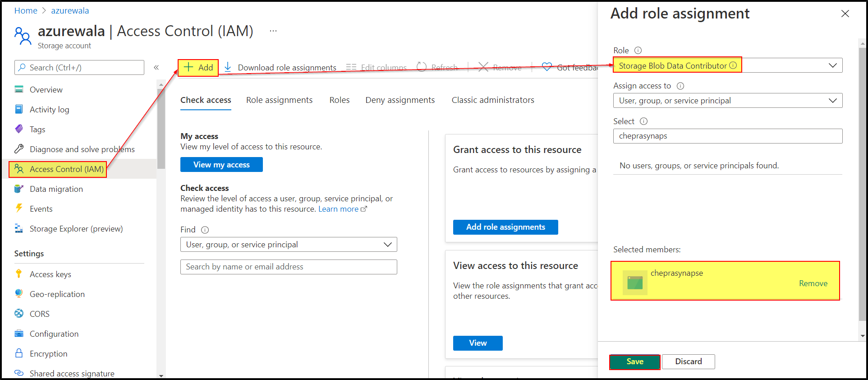This screenshot has width=868, height=380.
Task: Click the lightning bolt Events icon
Action: 19,208
